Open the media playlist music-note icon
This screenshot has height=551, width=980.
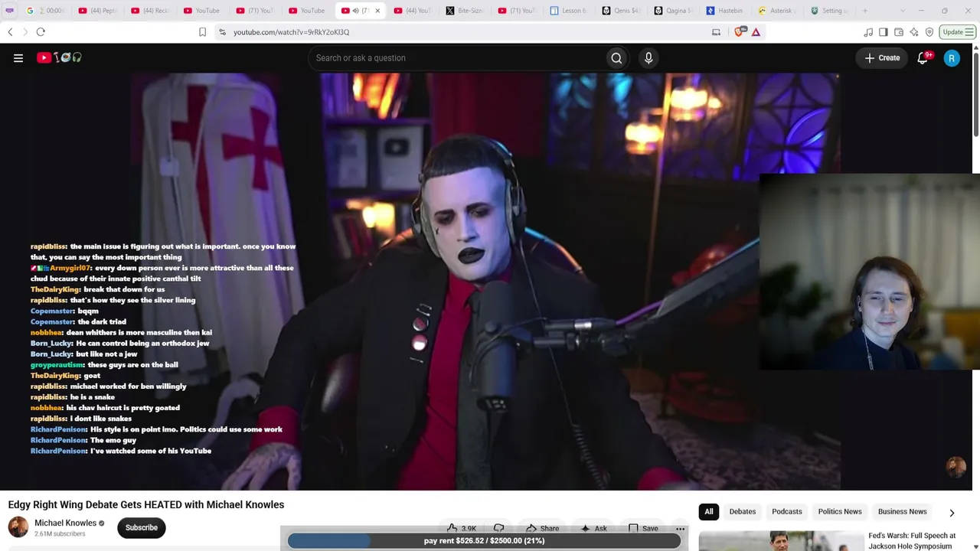[x=868, y=32]
